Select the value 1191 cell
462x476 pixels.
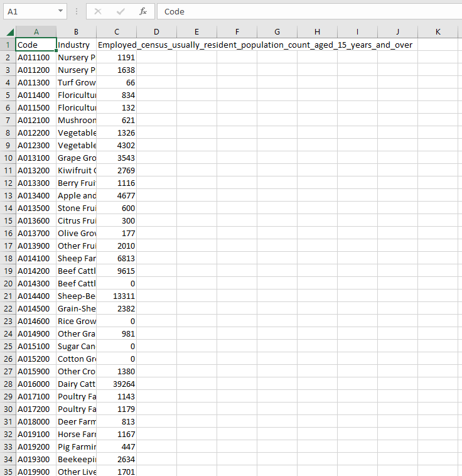point(117,57)
